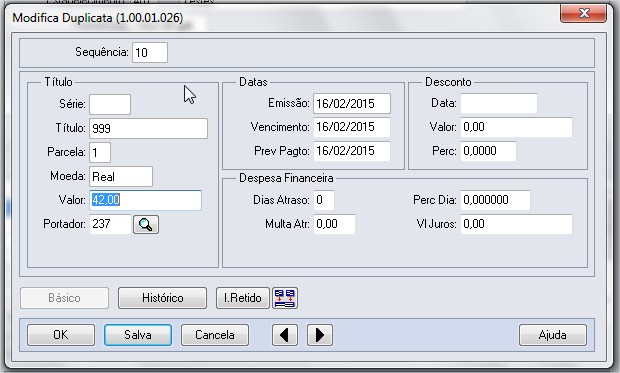Click the Vencimento date field
Screen dimensions: 620x373
pyautogui.click(x=352, y=127)
